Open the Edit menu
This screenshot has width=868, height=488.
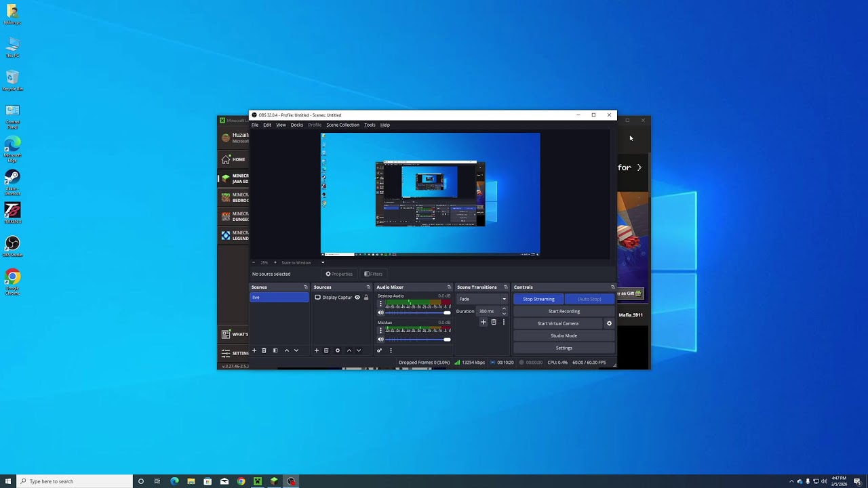(267, 125)
